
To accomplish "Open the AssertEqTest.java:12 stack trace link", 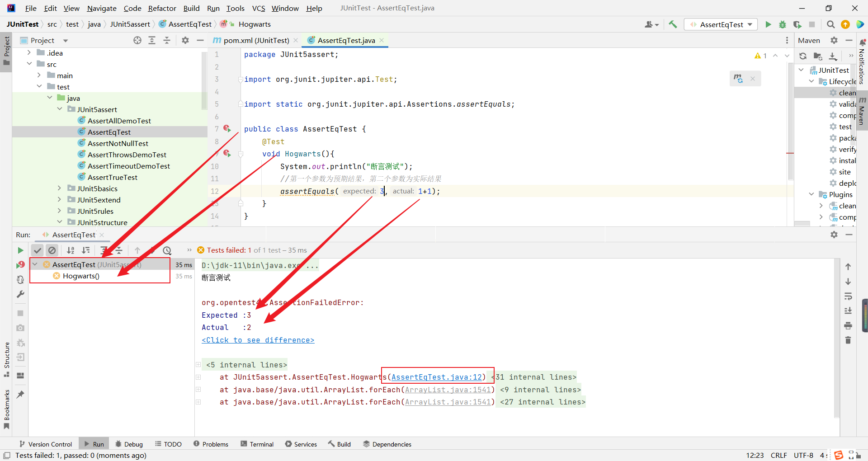I will [437, 377].
